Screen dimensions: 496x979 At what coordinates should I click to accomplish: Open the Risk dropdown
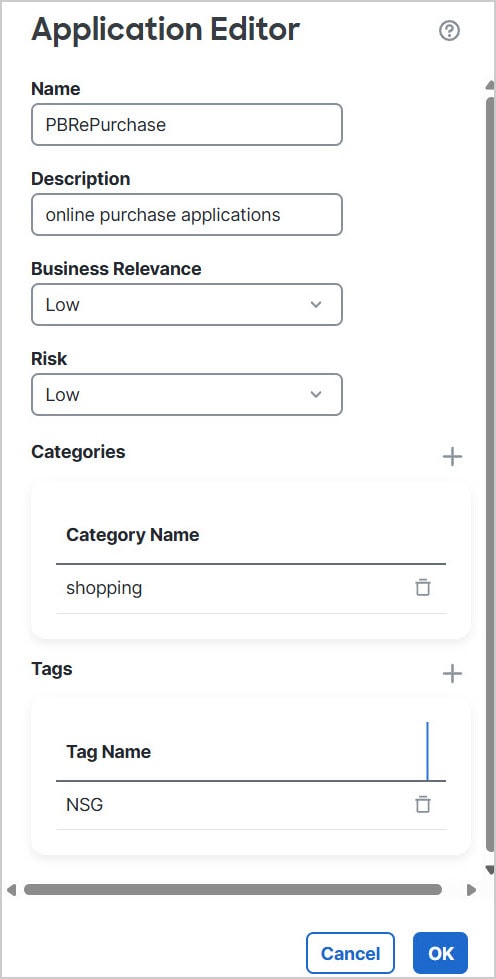pos(187,395)
